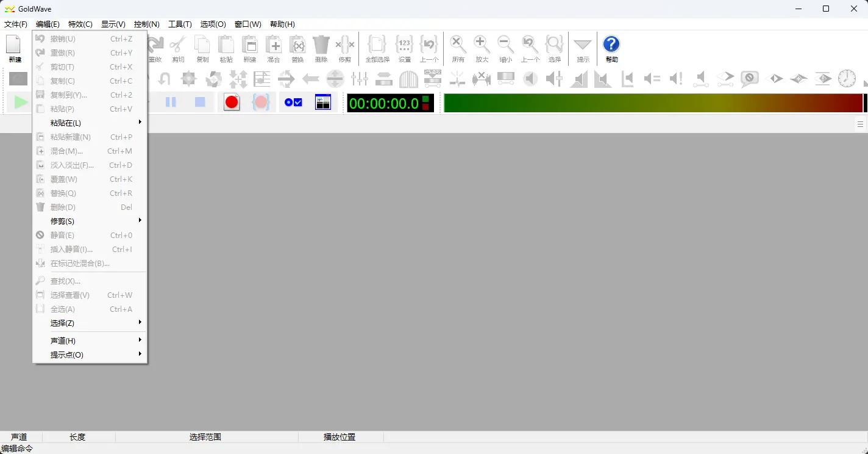Click the 替换 replace toolbar icon
868x454 pixels.
pyautogui.click(x=297, y=48)
